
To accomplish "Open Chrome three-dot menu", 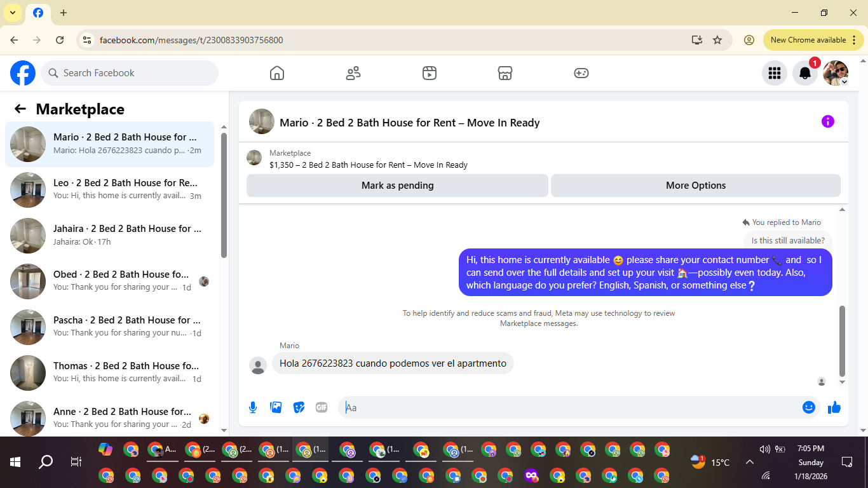I will (x=854, y=40).
